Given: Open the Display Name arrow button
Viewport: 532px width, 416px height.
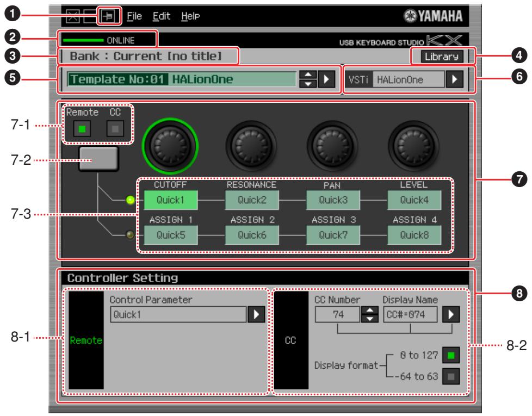Looking at the screenshot, I should (x=451, y=315).
